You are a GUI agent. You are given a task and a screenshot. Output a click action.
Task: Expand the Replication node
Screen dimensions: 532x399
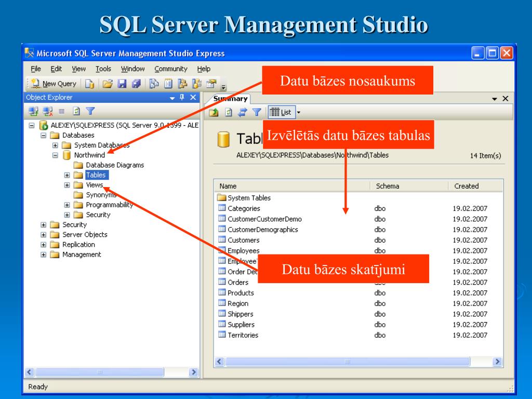pos(44,245)
